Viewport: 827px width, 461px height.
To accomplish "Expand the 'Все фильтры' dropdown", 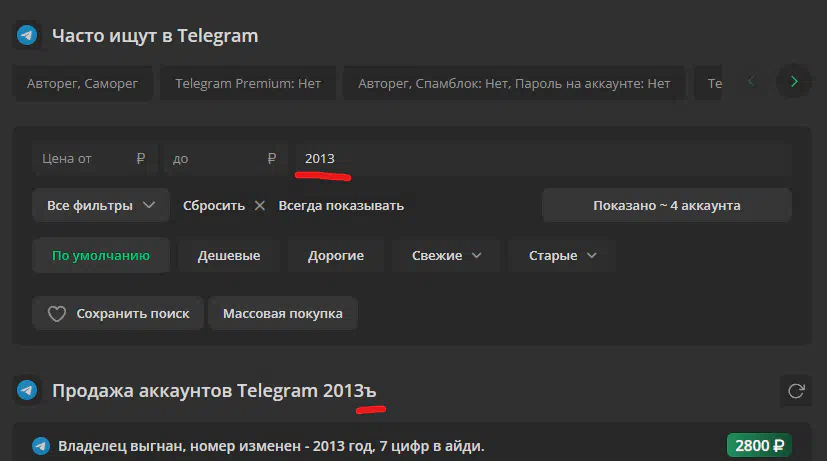I will coord(101,205).
